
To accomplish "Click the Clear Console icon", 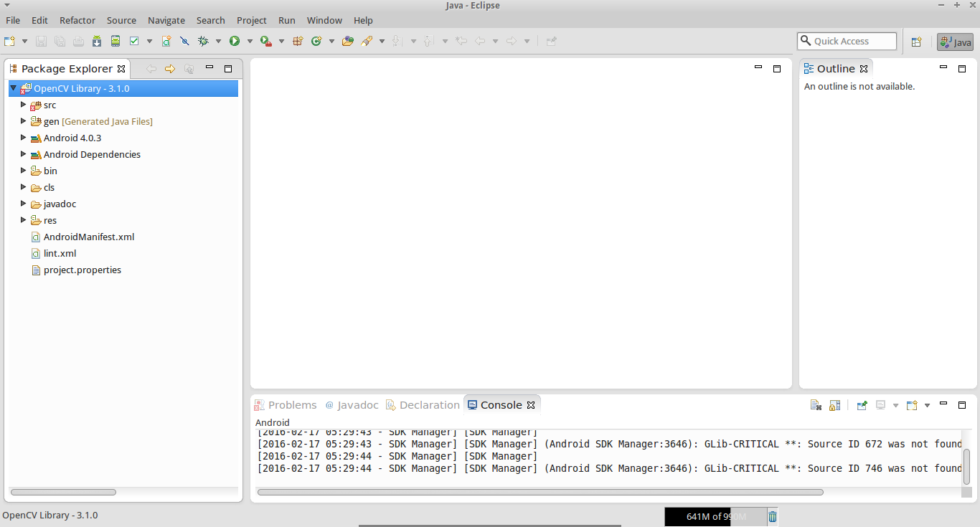I will 816,405.
